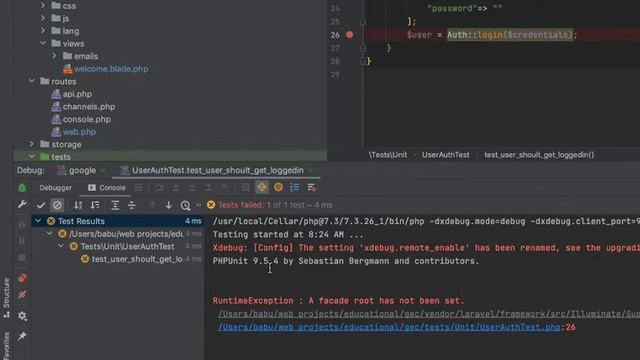Close the google debug session tab
Viewport: 640px width, 360px height.
tap(103, 171)
